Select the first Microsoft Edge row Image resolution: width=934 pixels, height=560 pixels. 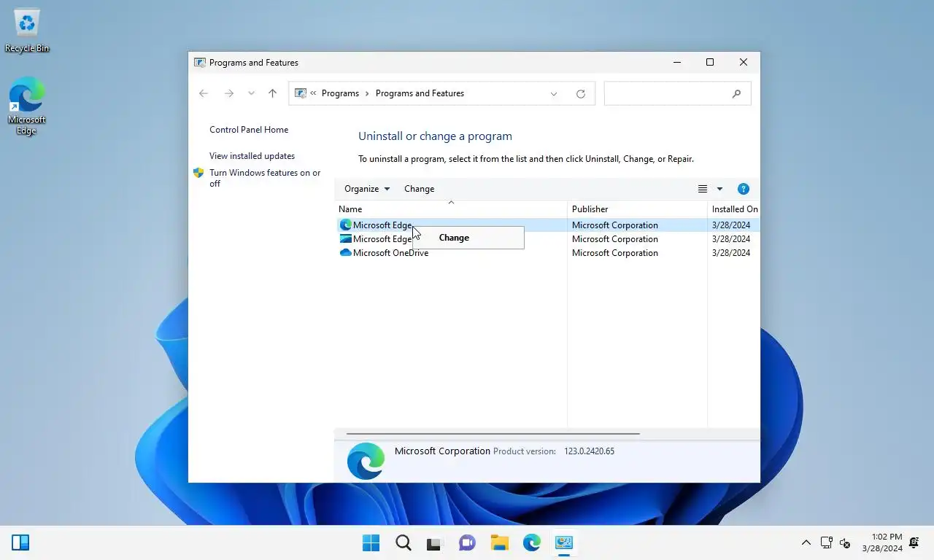(547, 225)
